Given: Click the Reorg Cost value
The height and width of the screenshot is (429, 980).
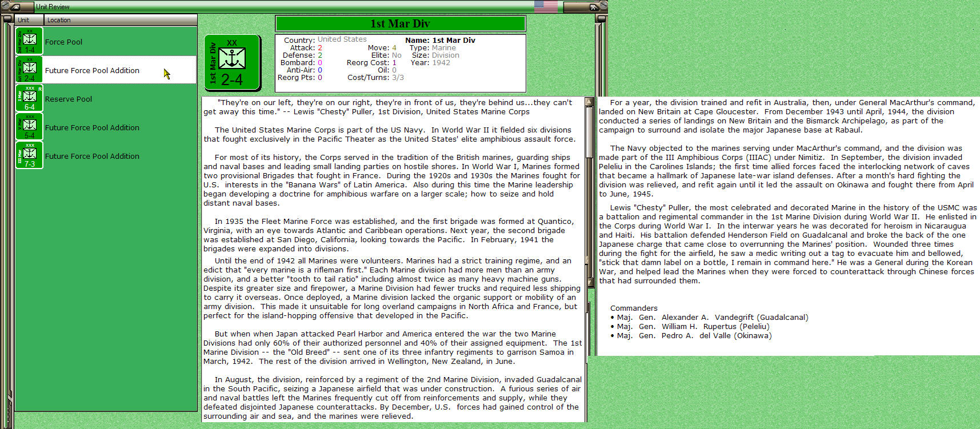Looking at the screenshot, I should tap(394, 63).
